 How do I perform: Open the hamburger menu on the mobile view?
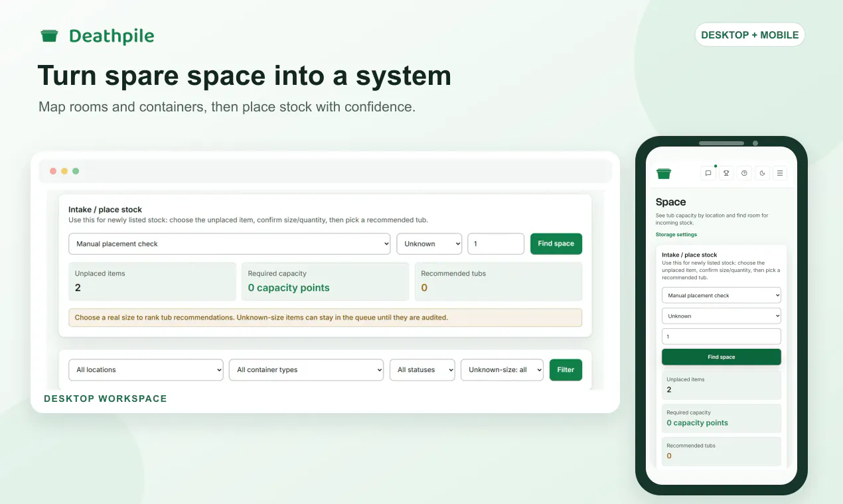(780, 173)
